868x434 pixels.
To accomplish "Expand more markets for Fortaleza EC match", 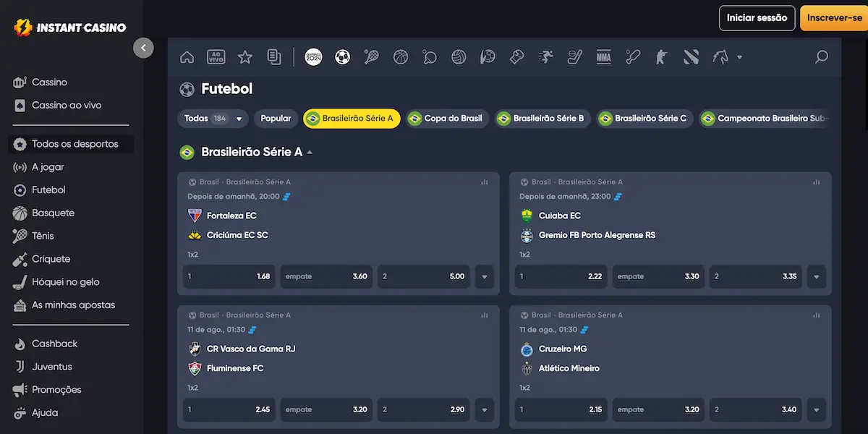I will pyautogui.click(x=485, y=276).
